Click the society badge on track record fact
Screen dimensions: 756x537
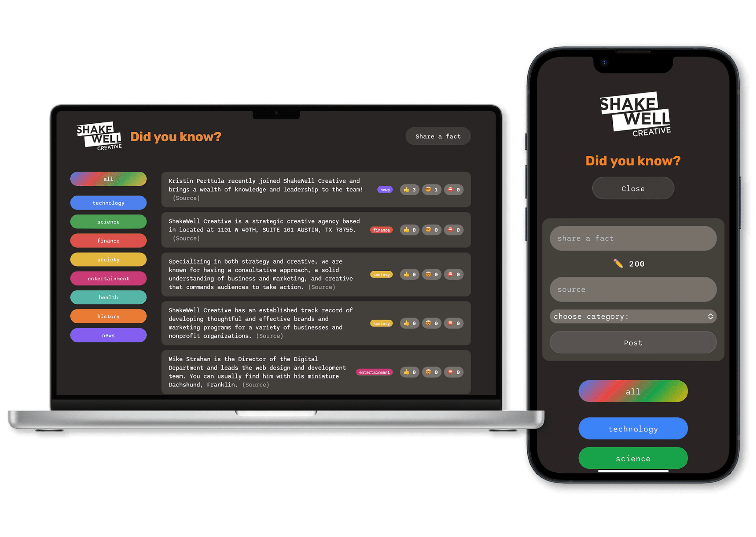coord(381,324)
